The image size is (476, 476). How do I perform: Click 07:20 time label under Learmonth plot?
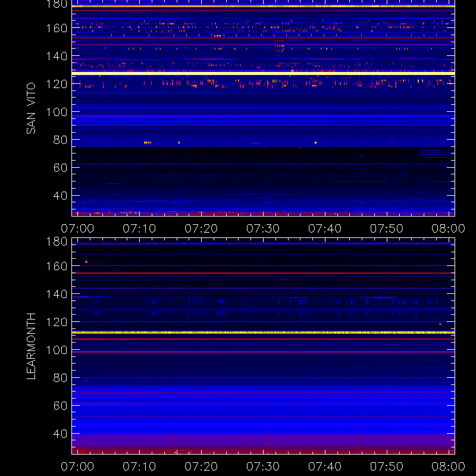click(x=201, y=466)
